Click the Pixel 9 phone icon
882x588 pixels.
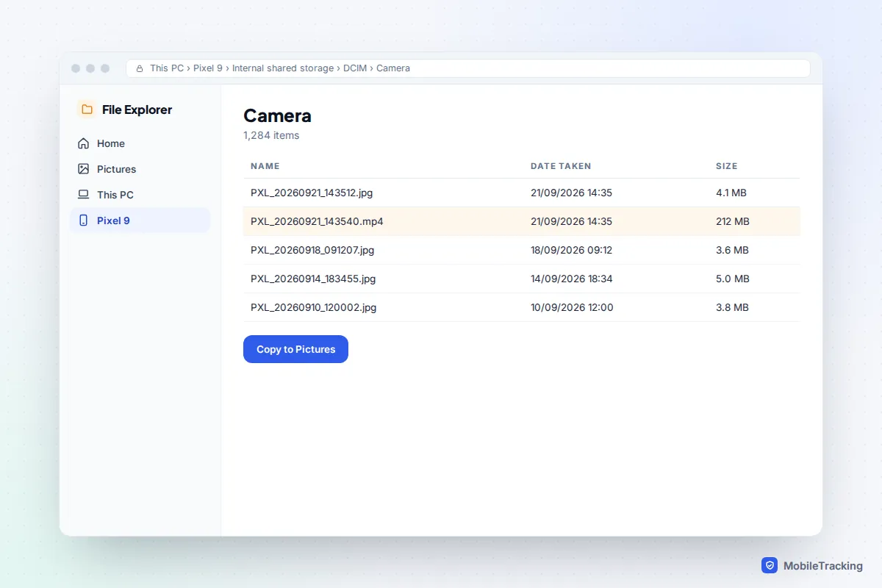pos(83,220)
